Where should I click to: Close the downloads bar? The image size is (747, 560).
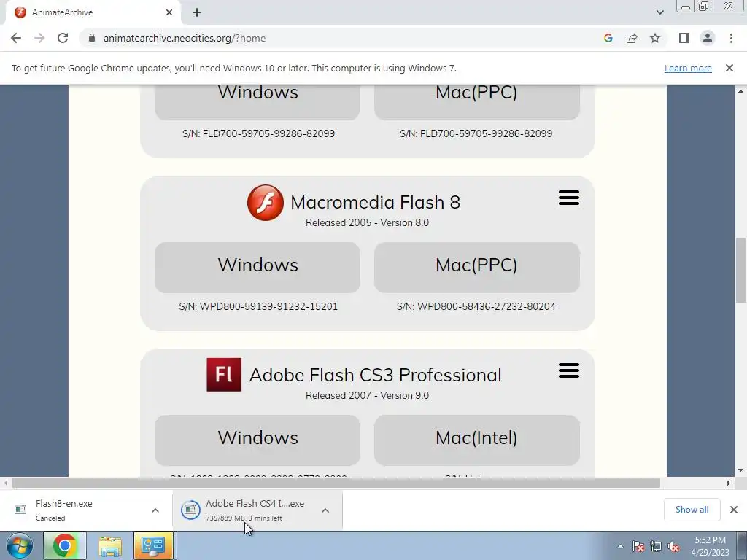coord(734,510)
